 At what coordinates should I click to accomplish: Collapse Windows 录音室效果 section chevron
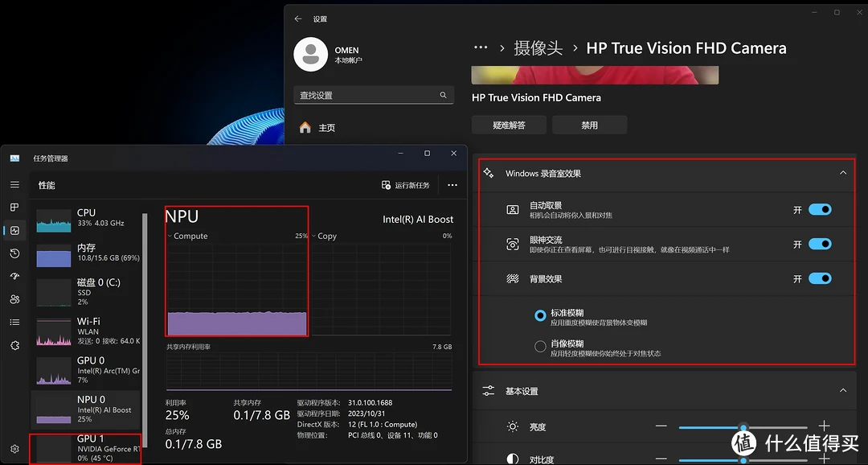click(842, 173)
